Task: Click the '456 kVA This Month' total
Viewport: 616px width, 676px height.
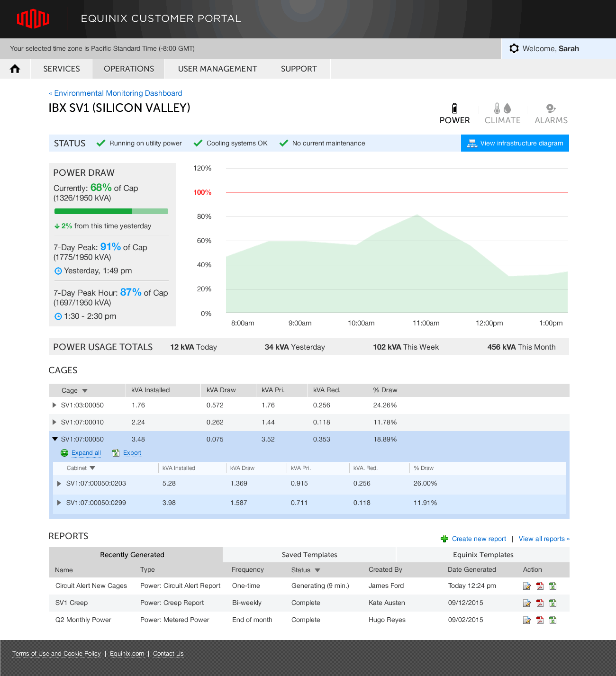Action: point(521,347)
